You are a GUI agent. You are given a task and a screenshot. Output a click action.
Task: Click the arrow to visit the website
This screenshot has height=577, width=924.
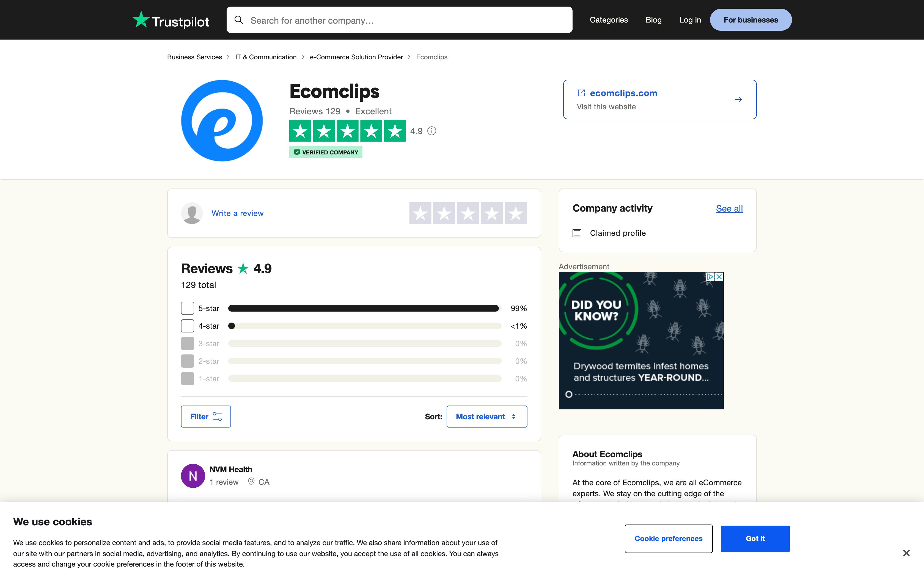pos(738,99)
